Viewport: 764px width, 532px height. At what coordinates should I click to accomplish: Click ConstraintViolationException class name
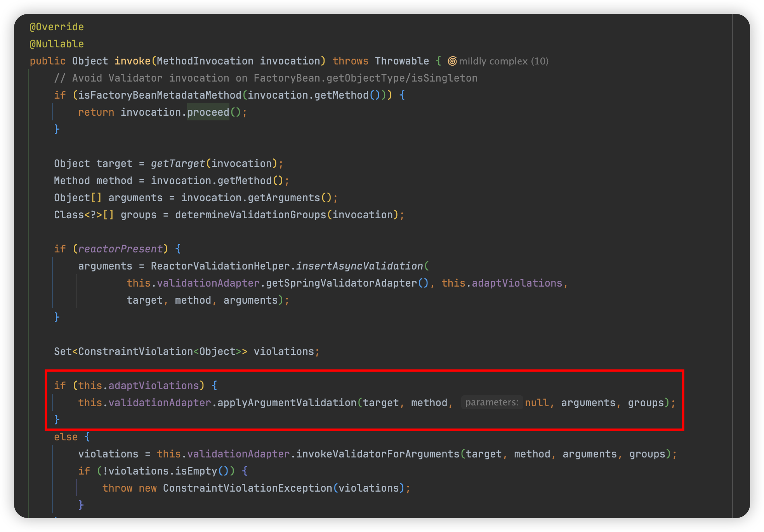(x=247, y=488)
